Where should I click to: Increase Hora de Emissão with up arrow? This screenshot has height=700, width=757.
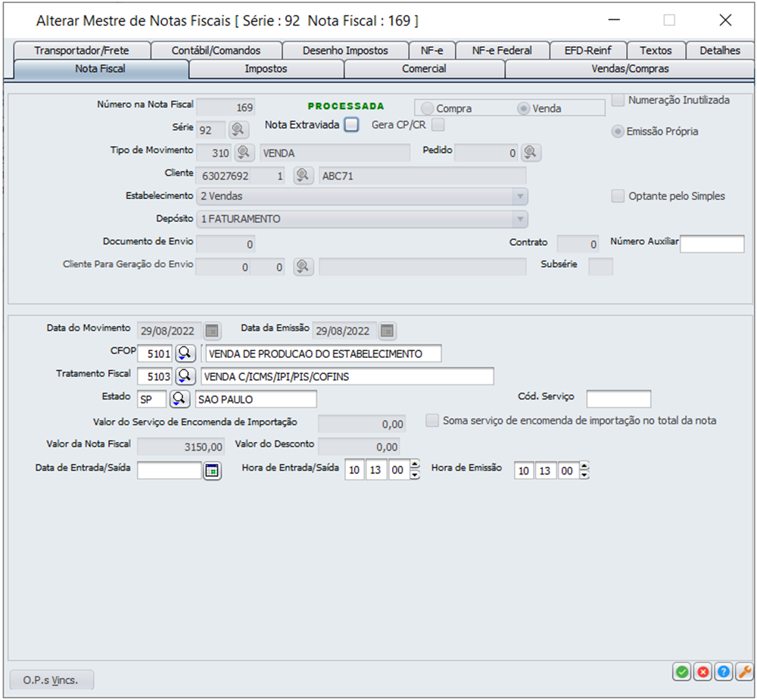pyautogui.click(x=584, y=465)
